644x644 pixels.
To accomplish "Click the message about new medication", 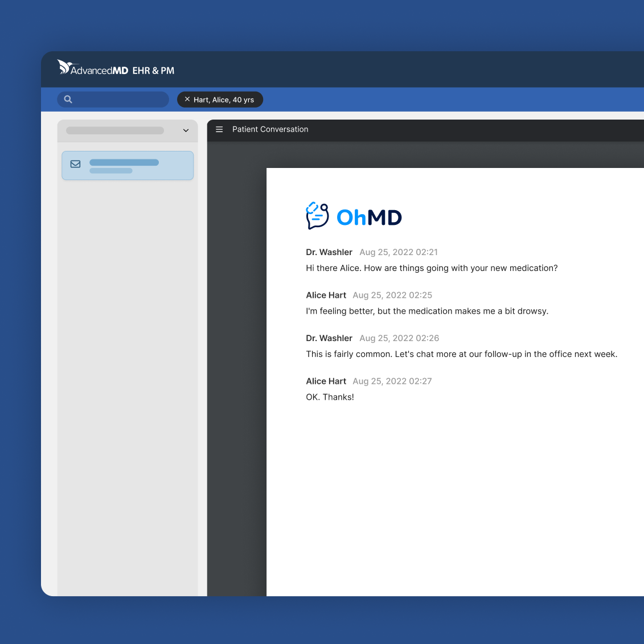I will tap(432, 268).
